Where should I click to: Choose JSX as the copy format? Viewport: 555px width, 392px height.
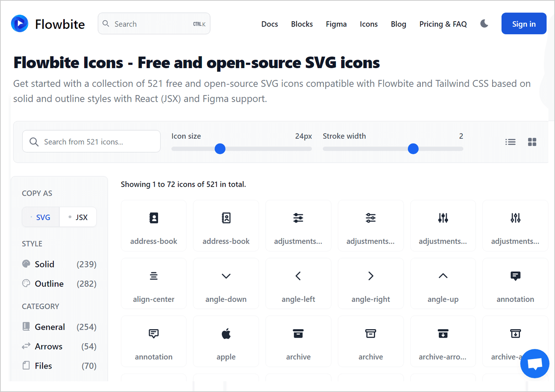tap(78, 217)
